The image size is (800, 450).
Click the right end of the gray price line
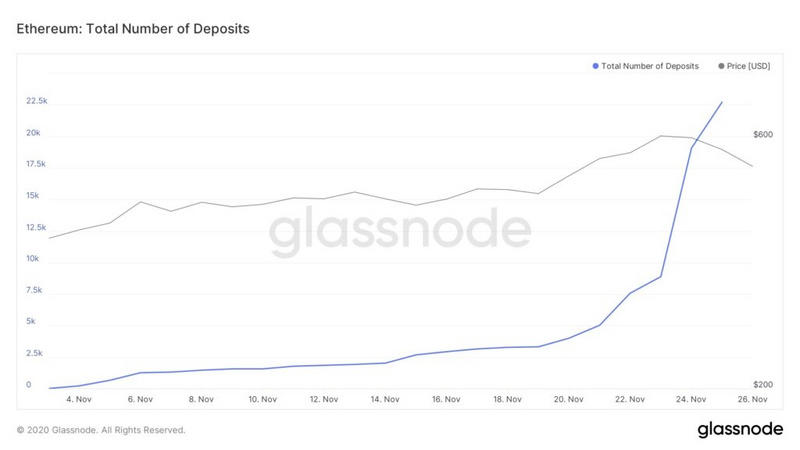point(752,166)
